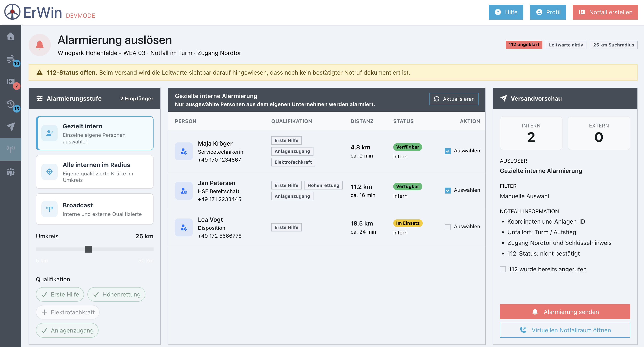Screen dimensions: 644x347
Task: Click DISTANZ column header
Action: click(362, 121)
